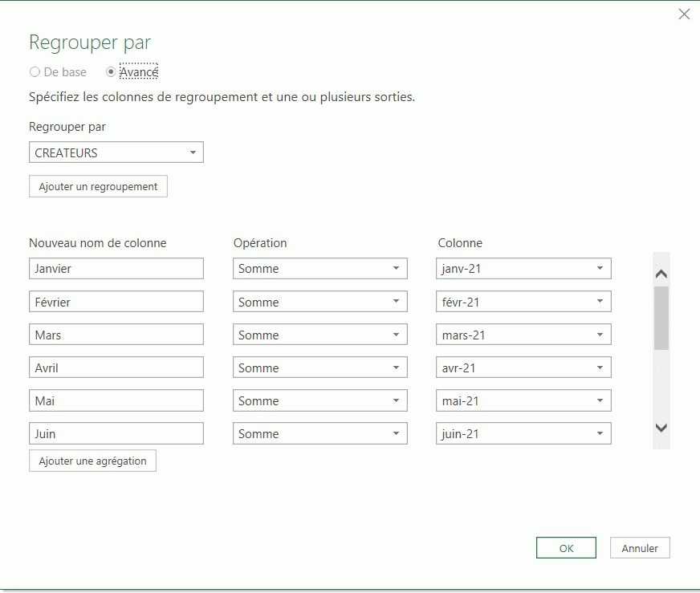Image resolution: width=700 pixels, height=593 pixels.
Task: Open the CREATEURS grouping dropdown
Action: click(116, 152)
